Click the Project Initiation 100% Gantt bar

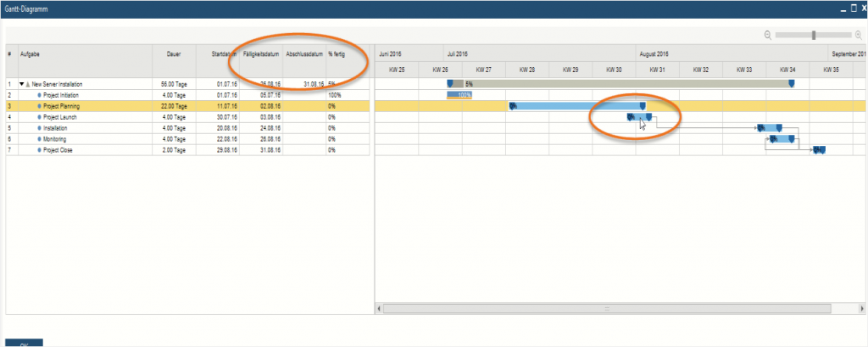pyautogui.click(x=459, y=95)
